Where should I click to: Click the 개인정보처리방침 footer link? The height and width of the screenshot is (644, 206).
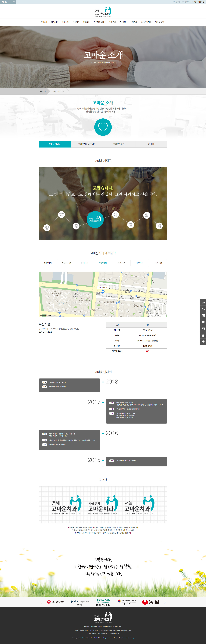[x=96, y=626]
